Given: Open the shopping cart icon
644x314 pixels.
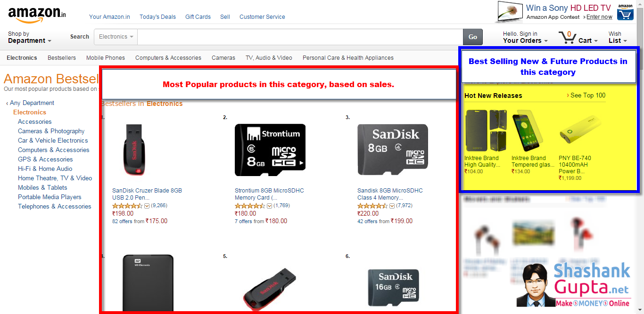Looking at the screenshot, I should pos(567,37).
